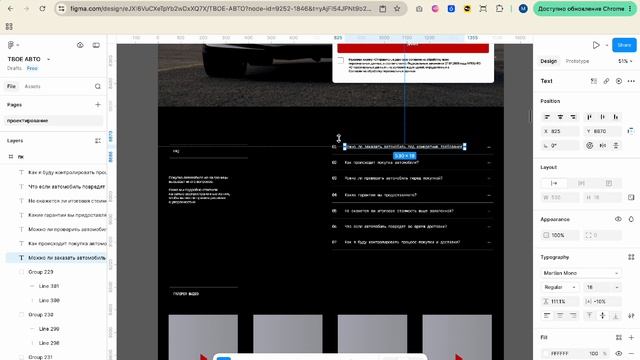Reload the page in Chrome
The image size is (640, 360).
42,9
